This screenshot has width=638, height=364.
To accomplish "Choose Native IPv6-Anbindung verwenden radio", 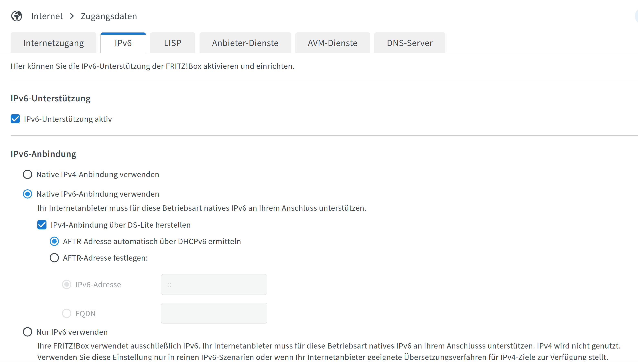I will [x=28, y=194].
